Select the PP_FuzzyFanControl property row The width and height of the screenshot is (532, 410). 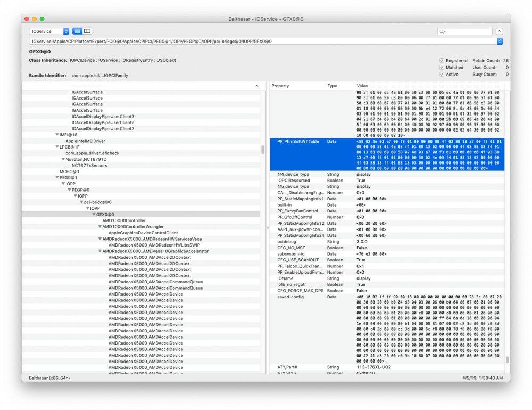[x=387, y=211]
